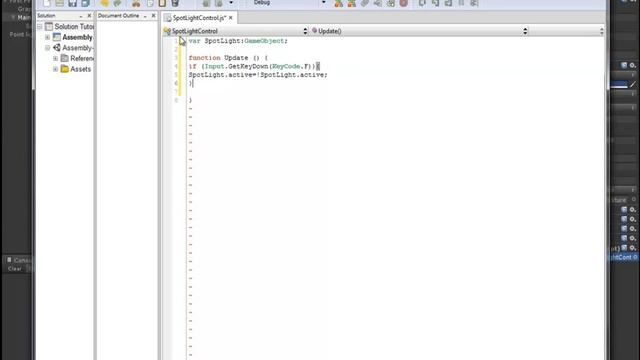The image size is (640, 360).
Task: Select the References folder in solution tree
Action: (77, 58)
